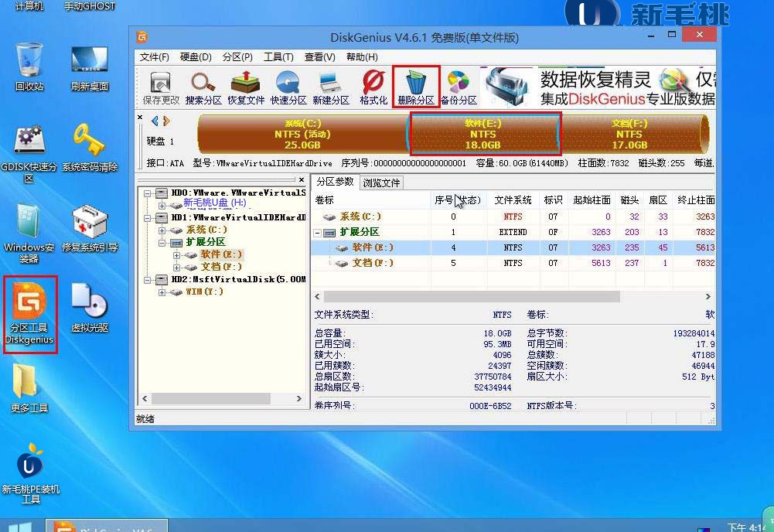Select the 系统(C:) partition bar segment
This screenshot has height=532, width=774.
[x=302, y=134]
